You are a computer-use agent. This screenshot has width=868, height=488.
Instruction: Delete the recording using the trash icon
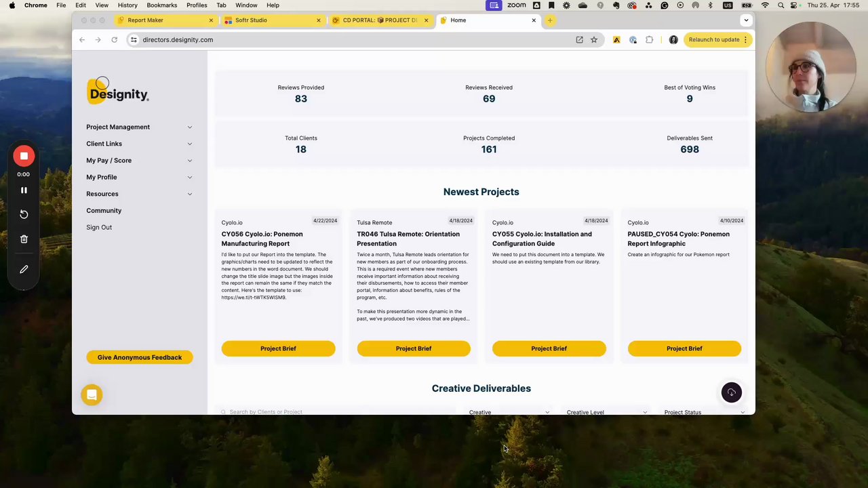click(x=24, y=239)
